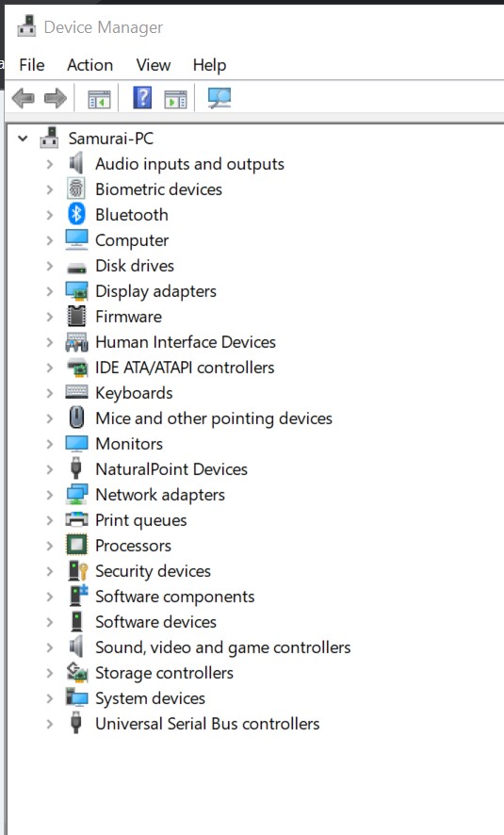This screenshot has height=835, width=504.
Task: Select the NaturalPoint Devices entry
Action: click(x=171, y=469)
